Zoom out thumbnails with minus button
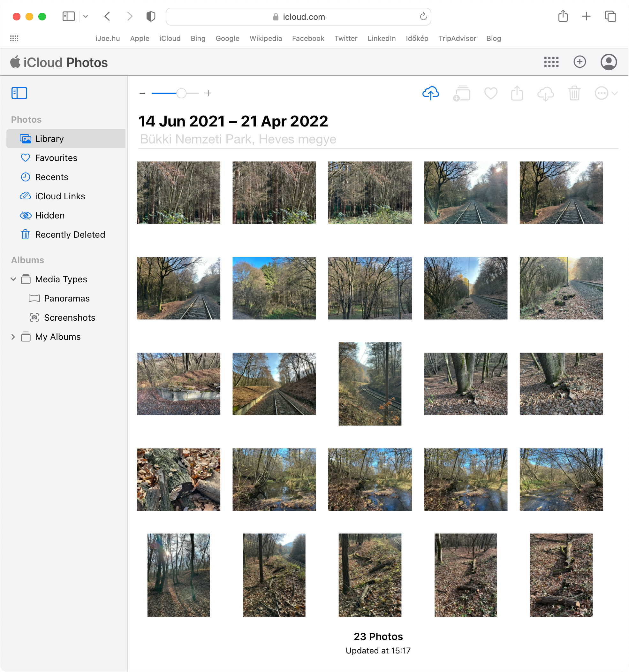This screenshot has width=629, height=672. (142, 93)
